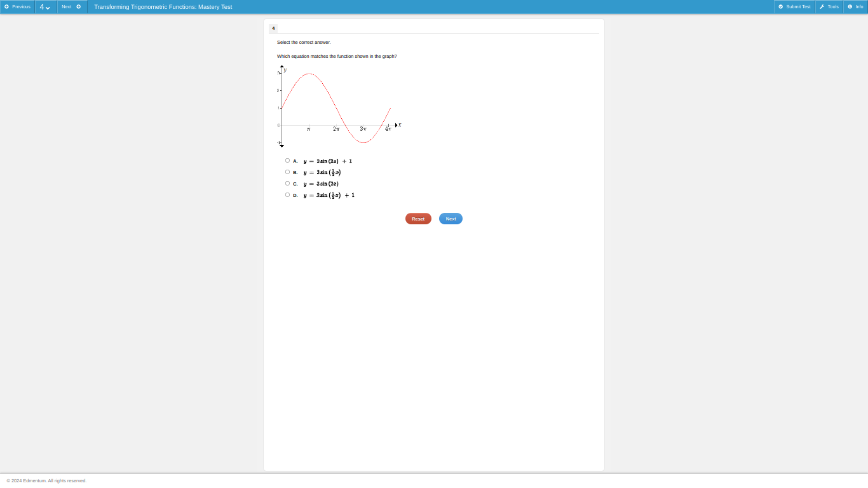Click the equation y = 2sin(2x) + 1
The image size is (868, 488).
coord(328,161)
